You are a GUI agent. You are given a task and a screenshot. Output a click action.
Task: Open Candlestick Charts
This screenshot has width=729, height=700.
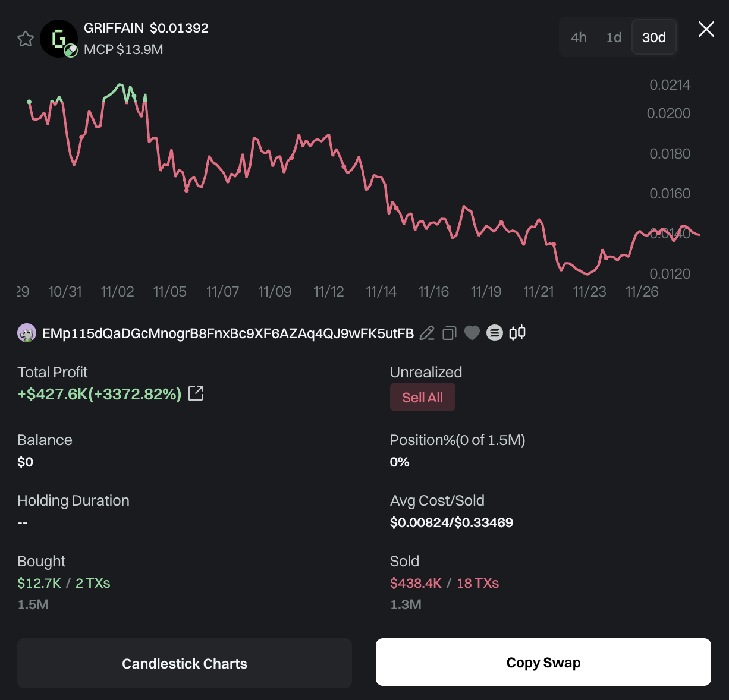click(x=184, y=663)
